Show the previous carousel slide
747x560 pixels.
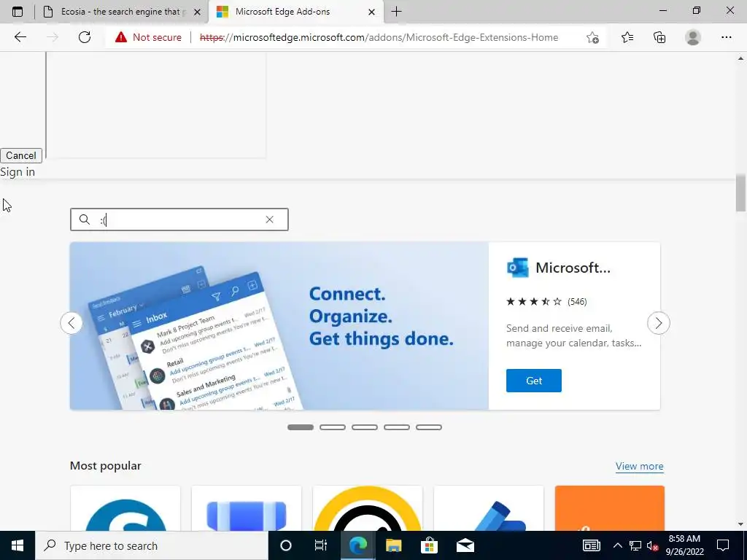pos(71,323)
